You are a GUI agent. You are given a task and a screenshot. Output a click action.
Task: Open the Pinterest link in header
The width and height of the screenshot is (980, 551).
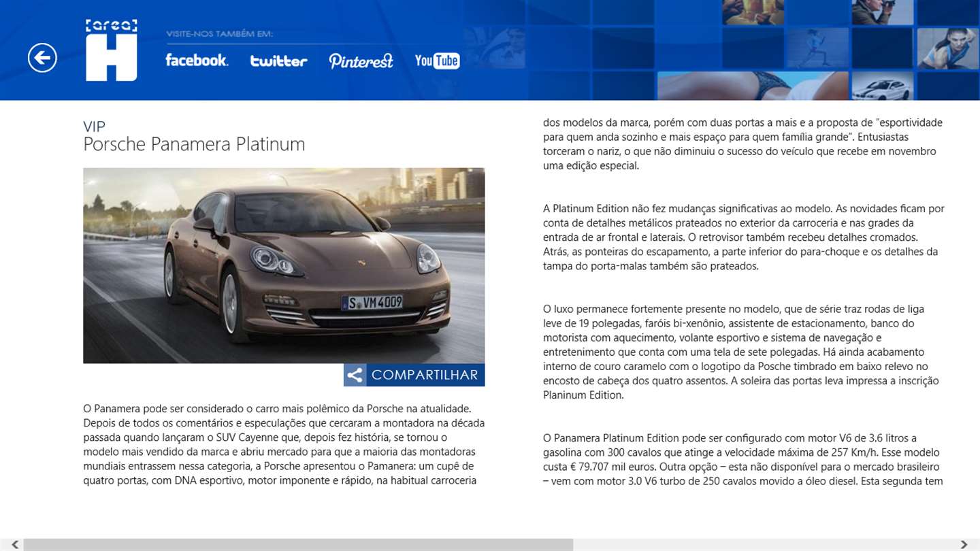pyautogui.click(x=361, y=61)
